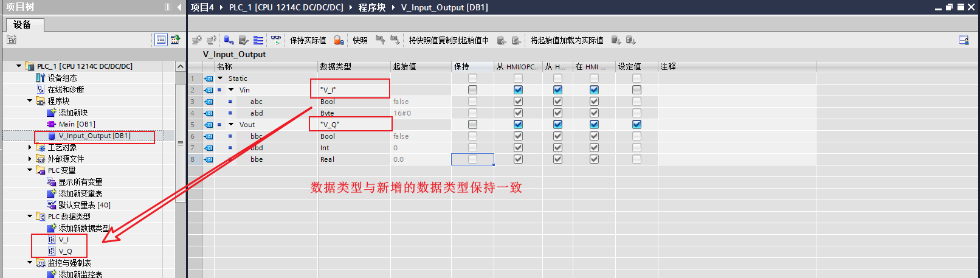This screenshot has width=980, height=278.
Task: Toggle 从 HMI/OPC checkbox for bbd row
Action: [x=518, y=147]
